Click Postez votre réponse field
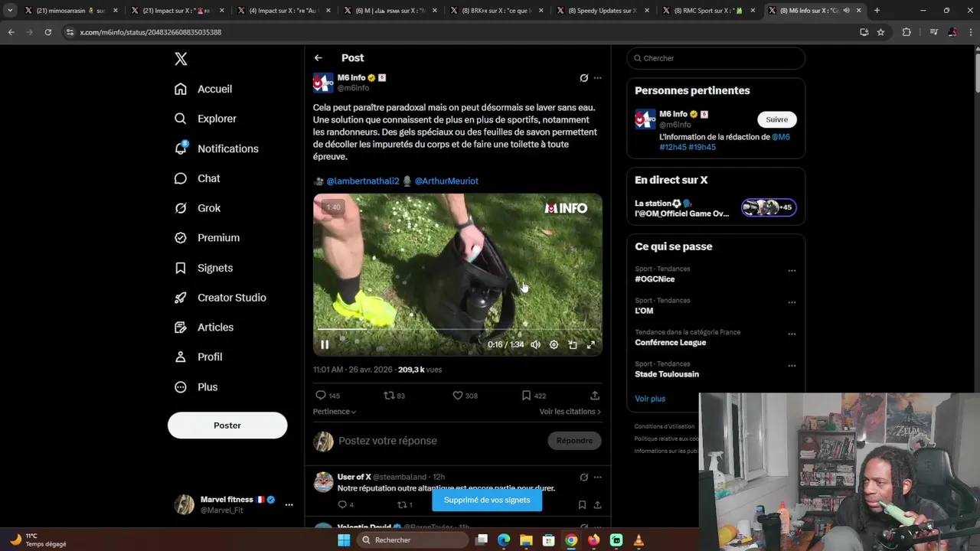This screenshot has width=980, height=551. pos(440,441)
